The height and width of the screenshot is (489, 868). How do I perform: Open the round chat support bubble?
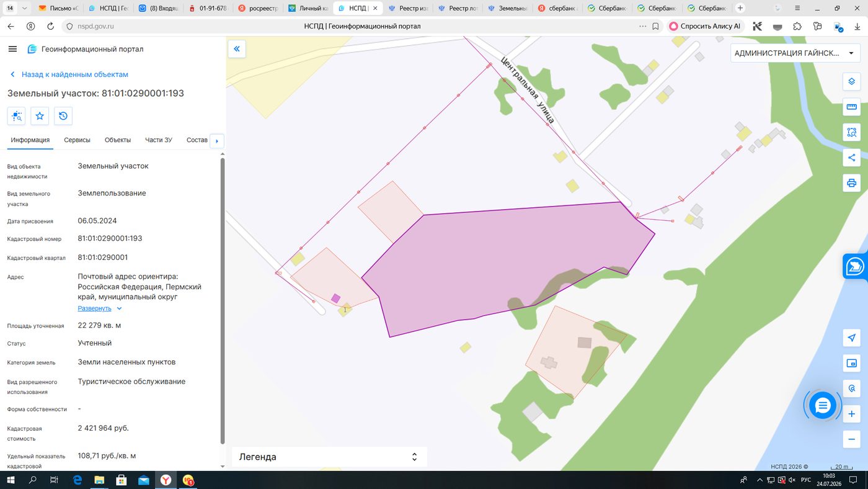point(823,406)
